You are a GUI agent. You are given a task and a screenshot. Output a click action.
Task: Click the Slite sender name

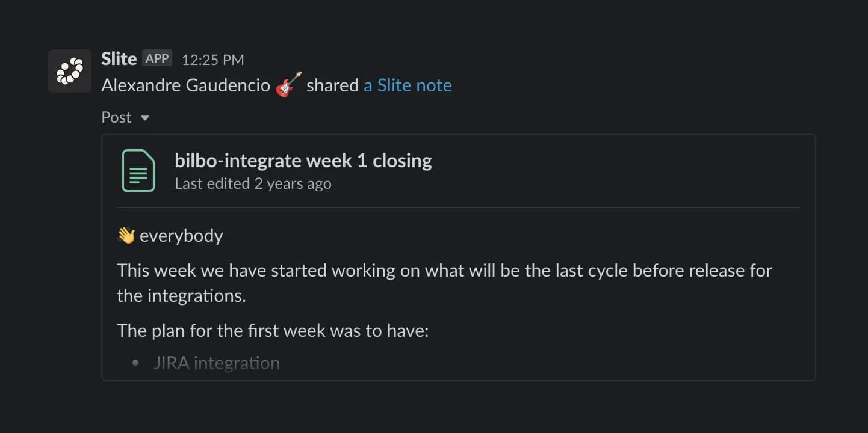[118, 58]
